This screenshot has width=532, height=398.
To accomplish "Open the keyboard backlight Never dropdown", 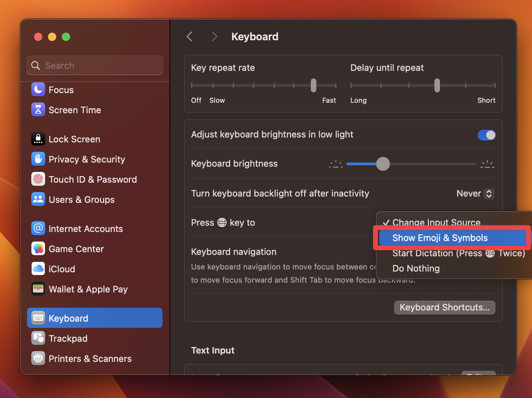I will [475, 193].
